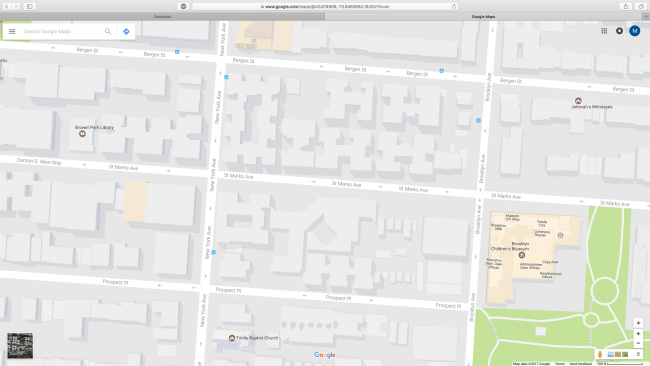
Task: Open the blue Directions icon
Action: click(126, 32)
